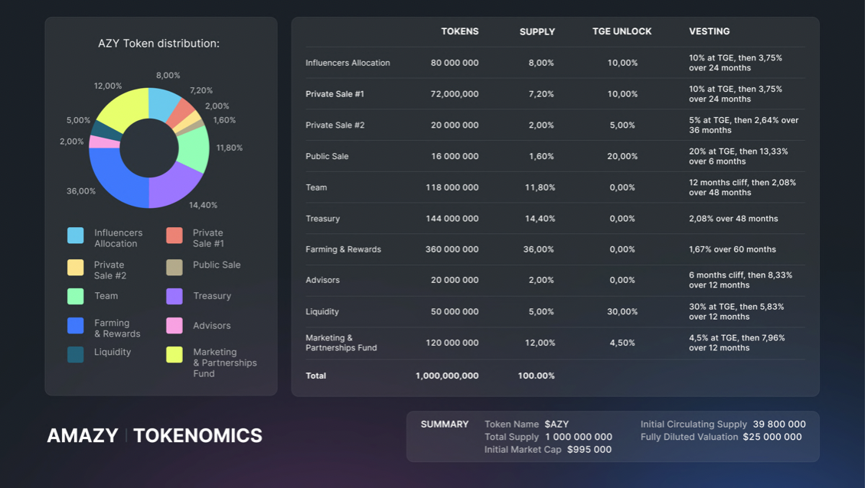Click the '14,40%' supply table cell

[x=540, y=219]
